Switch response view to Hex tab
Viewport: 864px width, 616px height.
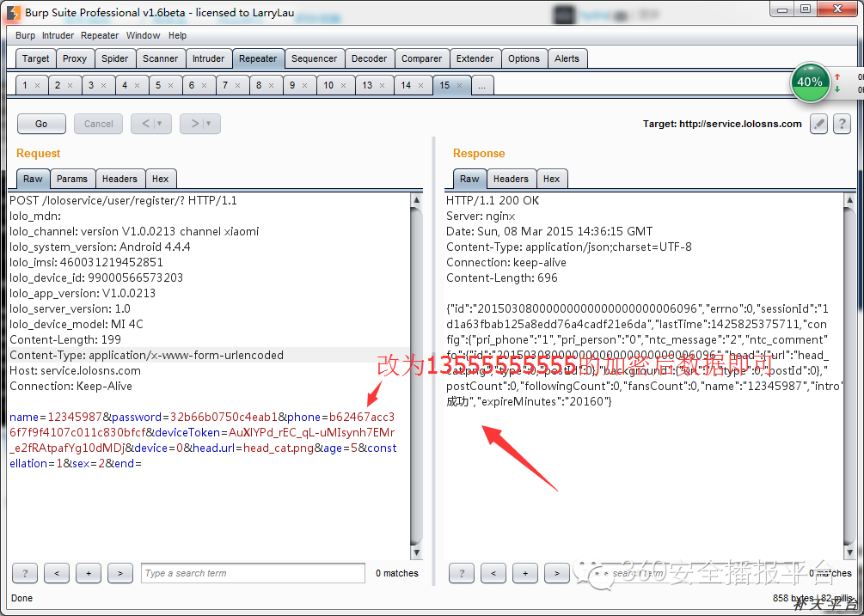point(552,179)
